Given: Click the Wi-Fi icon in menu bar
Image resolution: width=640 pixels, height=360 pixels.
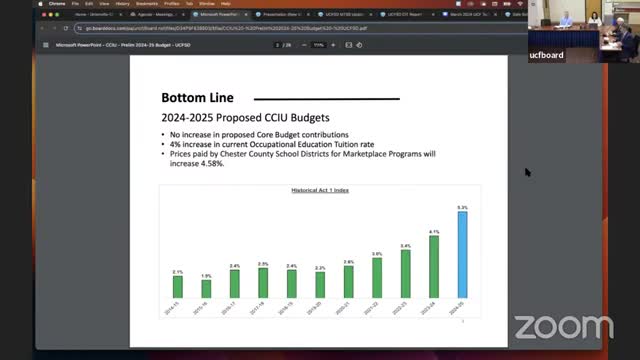Looking at the screenshot, I should pos(520,4).
